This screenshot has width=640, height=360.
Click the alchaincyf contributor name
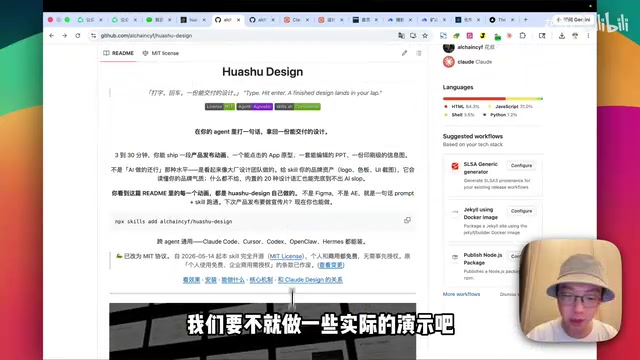point(470,47)
